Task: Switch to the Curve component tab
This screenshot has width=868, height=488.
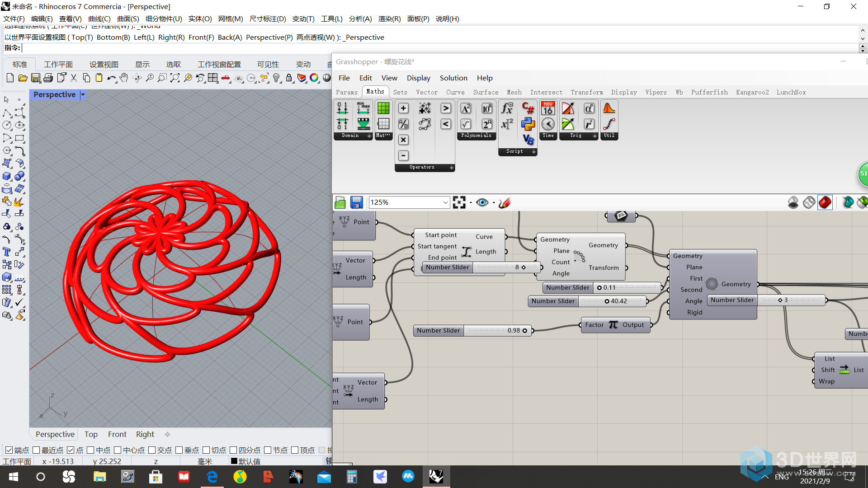Action: (455, 92)
